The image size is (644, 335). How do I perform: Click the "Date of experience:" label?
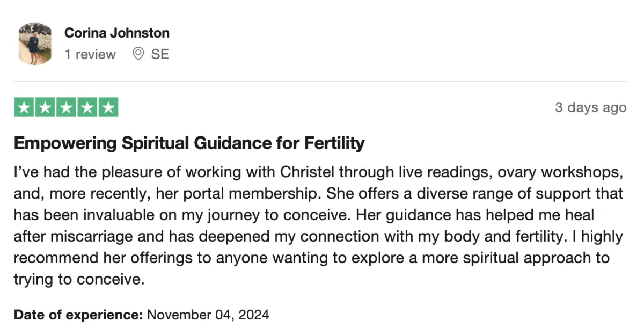(78, 315)
